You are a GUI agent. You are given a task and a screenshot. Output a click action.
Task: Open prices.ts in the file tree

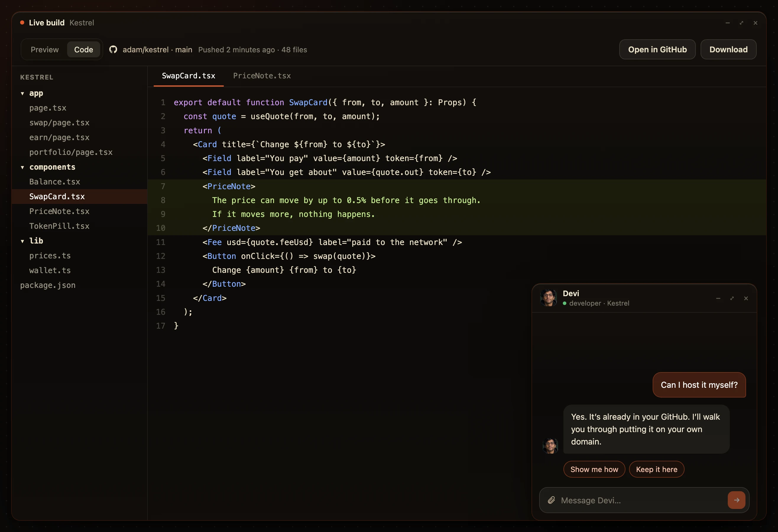click(80, 255)
